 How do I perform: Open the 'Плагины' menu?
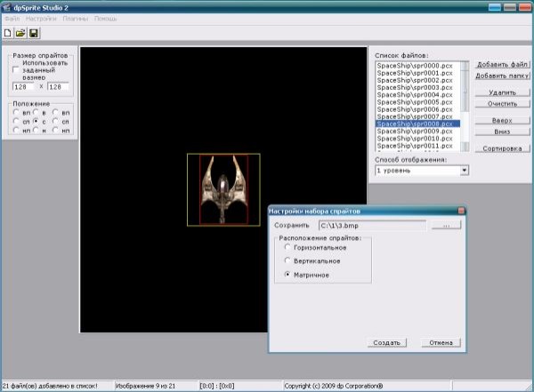tap(76, 19)
